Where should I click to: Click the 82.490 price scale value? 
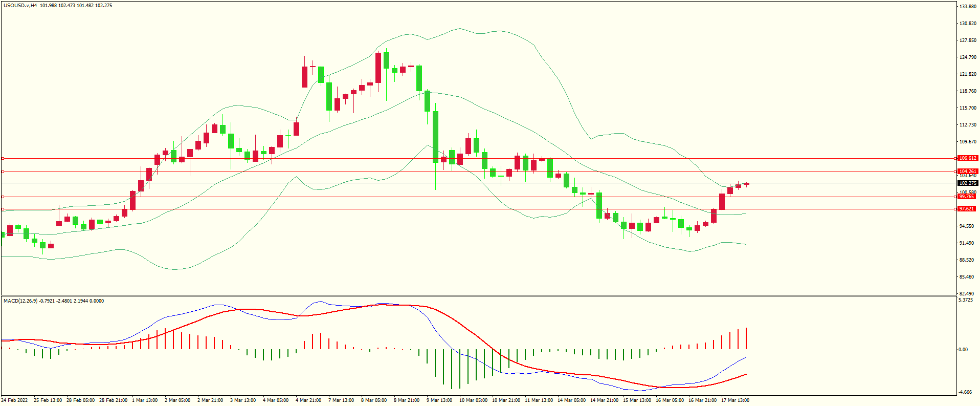click(x=966, y=294)
